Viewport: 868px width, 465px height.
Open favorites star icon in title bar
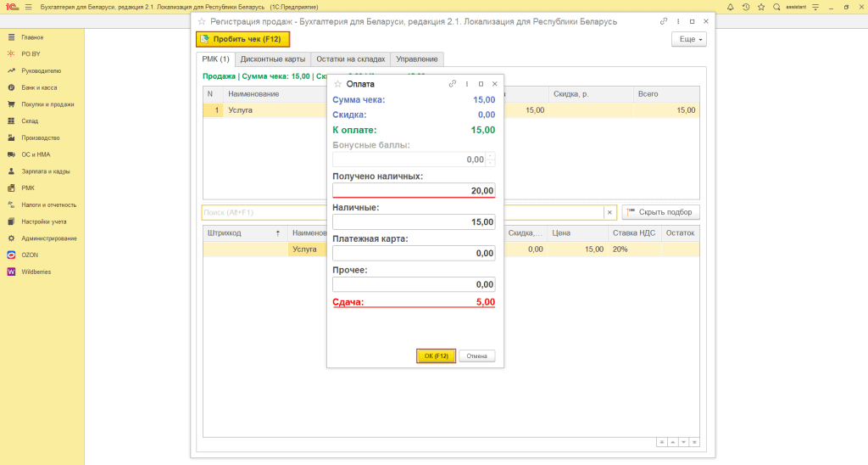click(761, 7)
